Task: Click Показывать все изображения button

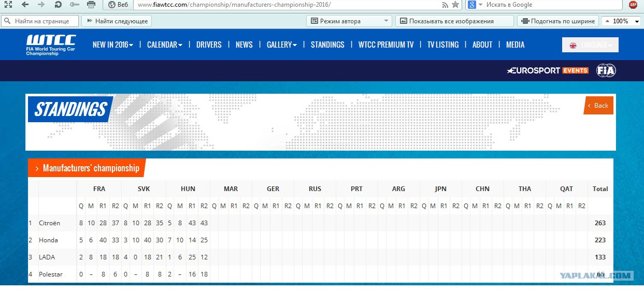Action: pyautogui.click(x=455, y=21)
